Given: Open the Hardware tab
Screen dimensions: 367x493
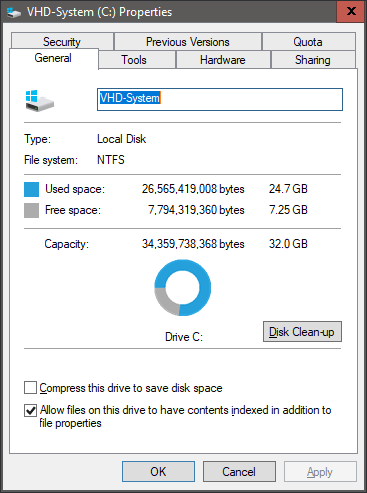Looking at the screenshot, I should pos(223,60).
